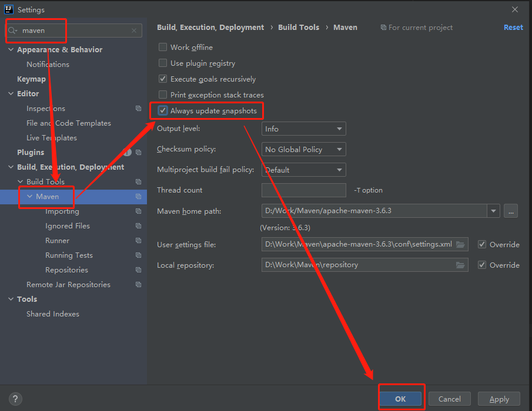Open the Maven home path browse button
The image size is (532, 411).
(x=510, y=211)
